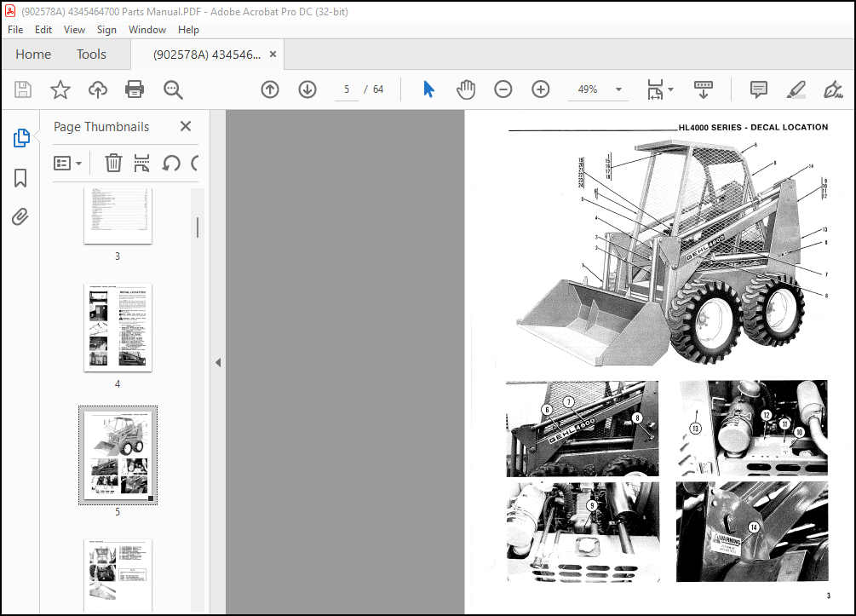The width and height of the screenshot is (856, 616).
Task: Rotate page counterclockwise
Action: [x=171, y=163]
